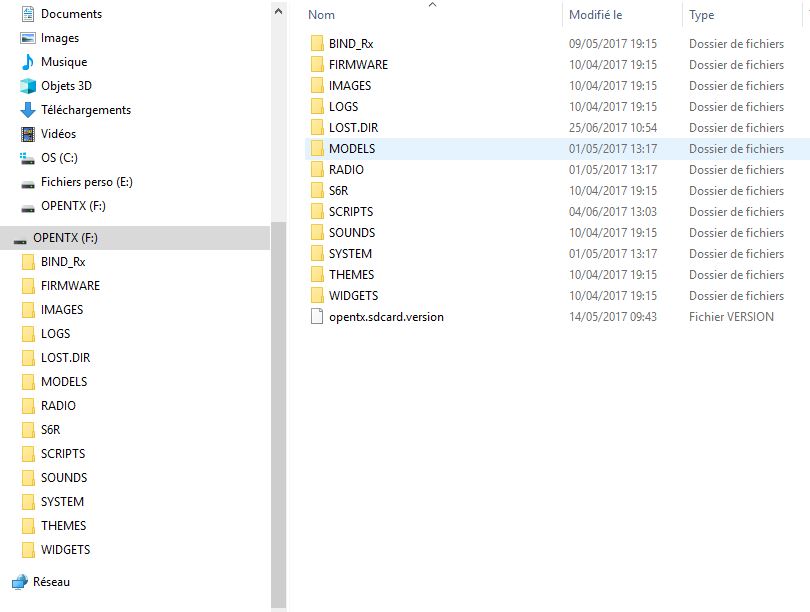Click the navigation pane scroll-up arrow
The width and height of the screenshot is (810, 612).
(278, 11)
